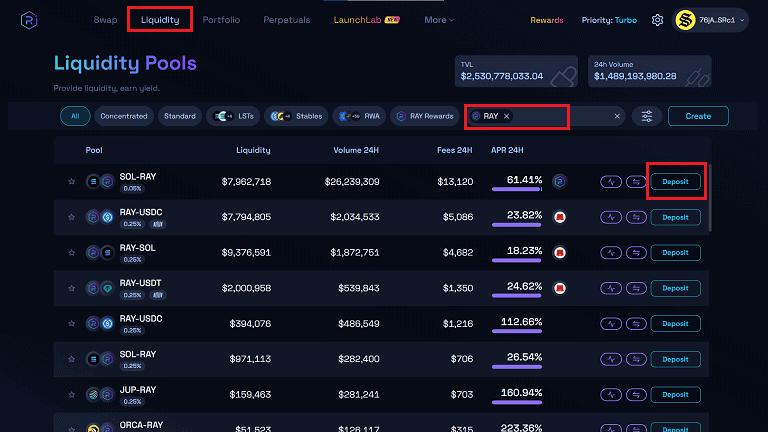The width and height of the screenshot is (768, 432).
Task: Change Priority Turbo setting
Action: 609,20
